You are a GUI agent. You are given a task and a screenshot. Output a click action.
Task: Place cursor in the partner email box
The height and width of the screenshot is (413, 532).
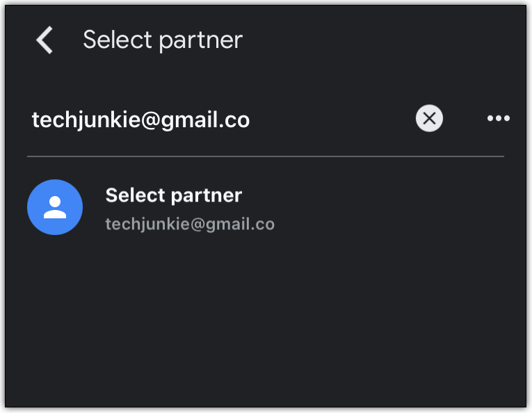point(209,120)
